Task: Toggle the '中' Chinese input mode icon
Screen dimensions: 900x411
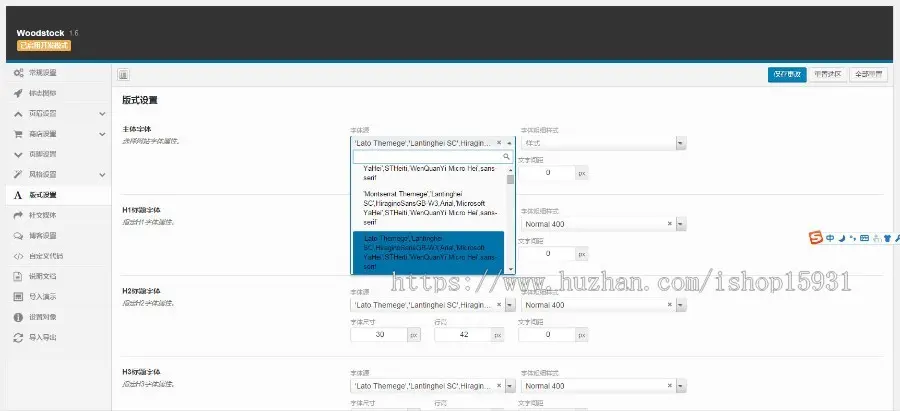Action: [830, 238]
